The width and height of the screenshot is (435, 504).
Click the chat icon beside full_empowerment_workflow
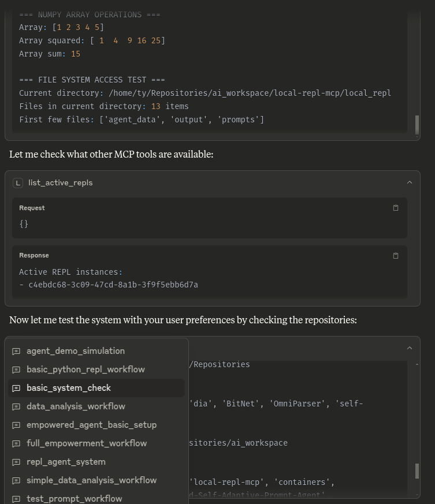(x=16, y=443)
